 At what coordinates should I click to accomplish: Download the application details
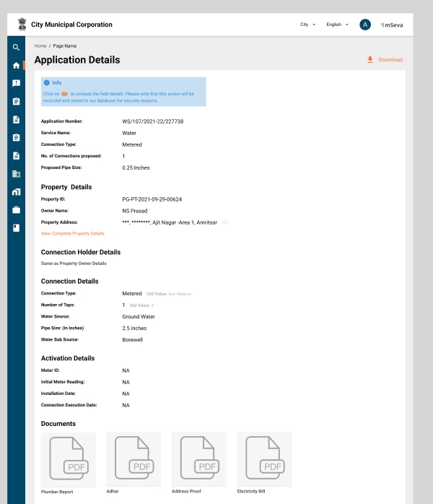pyautogui.click(x=385, y=60)
